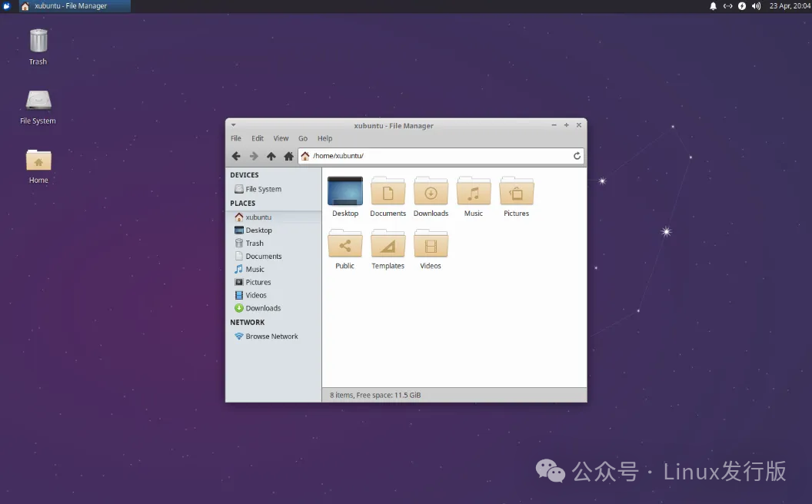
Task: Go to parent folder with up arrow
Action: [271, 156]
